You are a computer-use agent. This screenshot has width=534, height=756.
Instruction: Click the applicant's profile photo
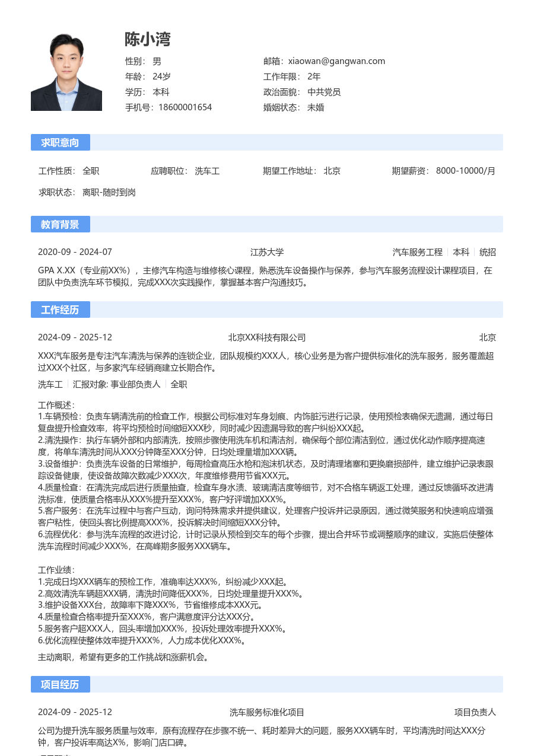(66, 72)
